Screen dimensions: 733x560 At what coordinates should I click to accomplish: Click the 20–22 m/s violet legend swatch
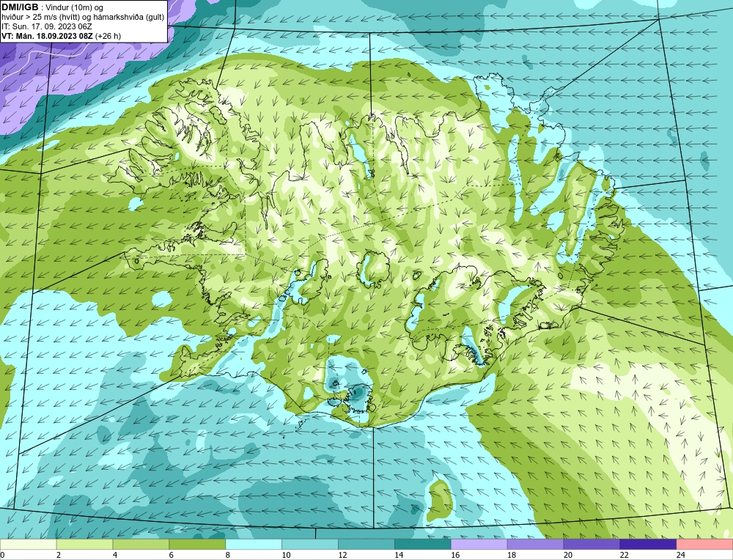click(592, 545)
